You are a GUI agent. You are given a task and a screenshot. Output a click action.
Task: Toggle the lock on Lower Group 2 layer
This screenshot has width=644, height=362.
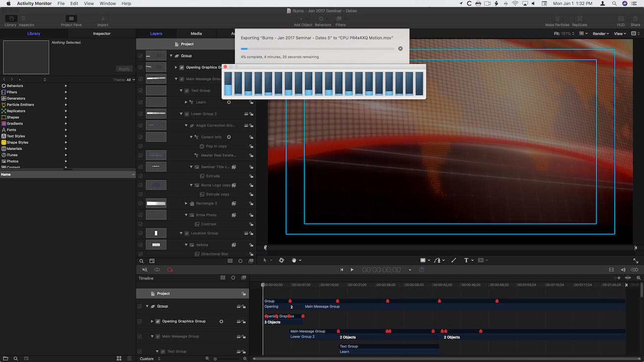pyautogui.click(x=252, y=114)
